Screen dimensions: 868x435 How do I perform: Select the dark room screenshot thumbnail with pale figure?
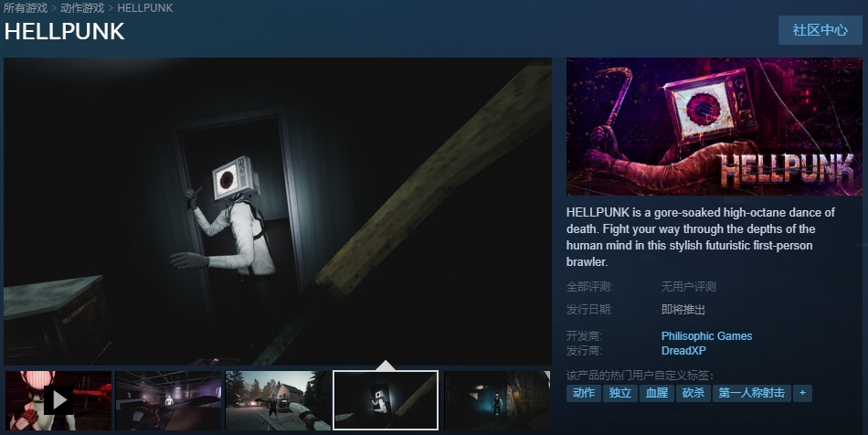(168, 400)
